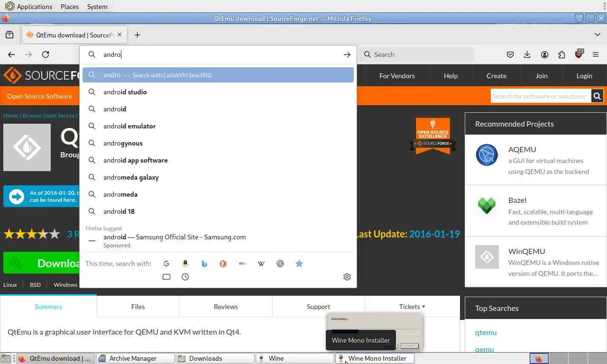Open the sponsored Samsung Official Site suggestion
This screenshot has height=364, width=607.
pos(218,241)
